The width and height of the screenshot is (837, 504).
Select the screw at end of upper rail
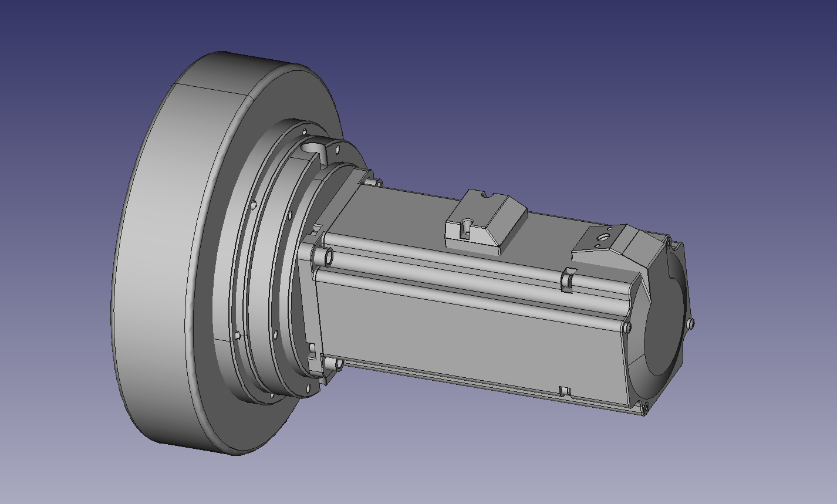point(627,326)
